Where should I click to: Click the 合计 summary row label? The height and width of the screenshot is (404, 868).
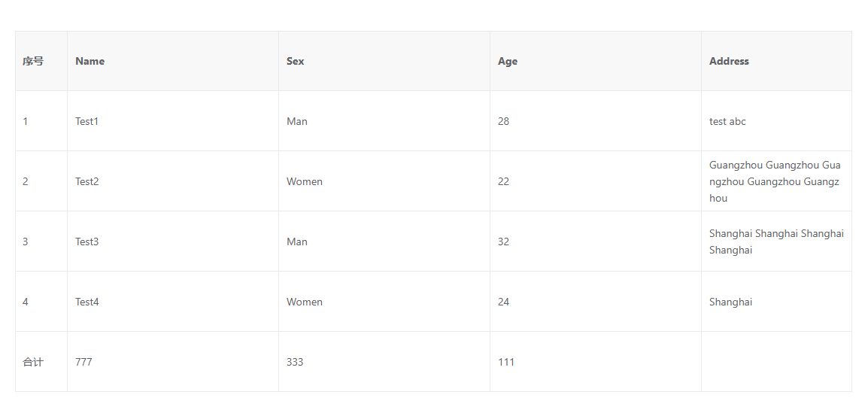tap(33, 362)
